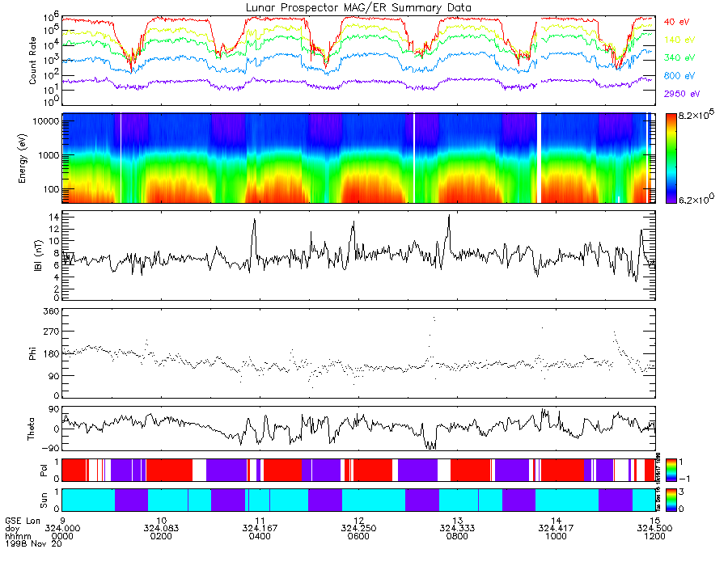
Task: Click the Count Rate axis label
Action: (x=32, y=61)
